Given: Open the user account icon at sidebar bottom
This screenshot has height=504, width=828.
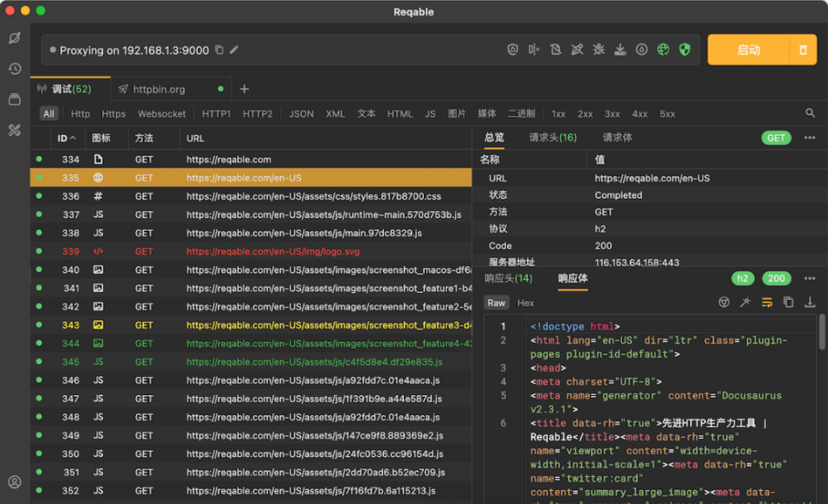Looking at the screenshot, I should pyautogui.click(x=15, y=482).
